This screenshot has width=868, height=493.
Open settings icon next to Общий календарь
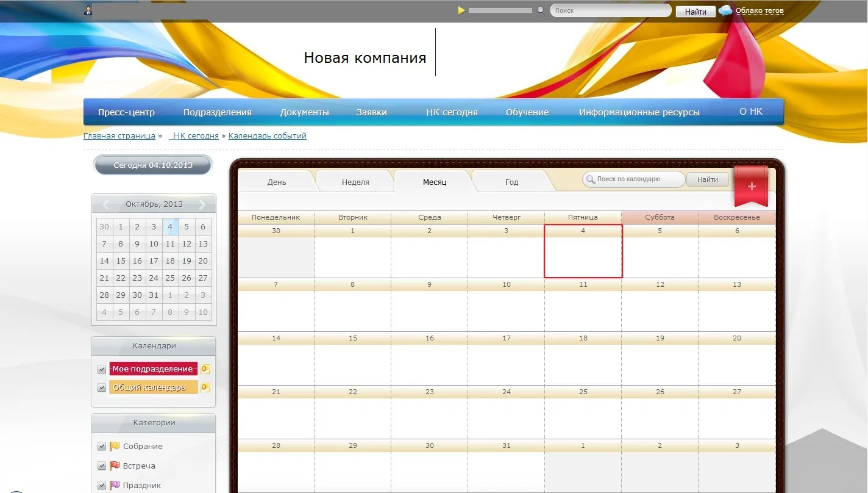point(205,387)
